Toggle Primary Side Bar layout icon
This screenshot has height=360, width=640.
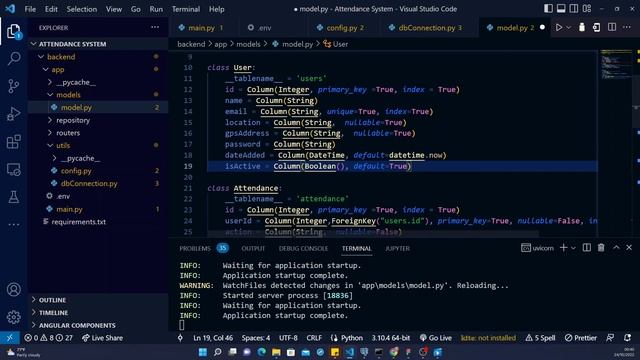[548, 9]
